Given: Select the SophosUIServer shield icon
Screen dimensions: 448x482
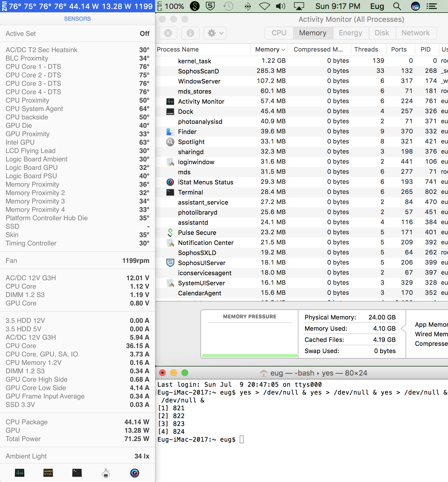Looking at the screenshot, I should pos(170,263).
